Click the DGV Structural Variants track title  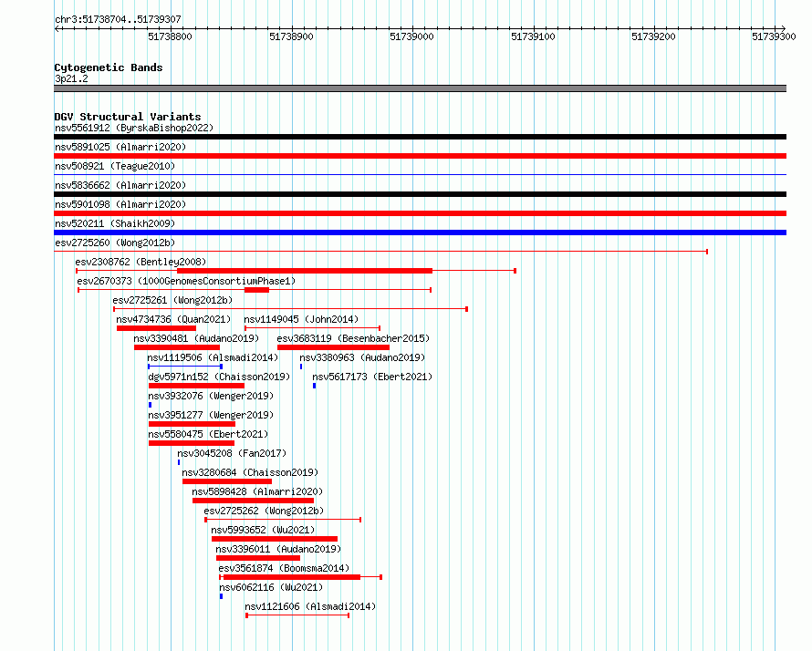pos(128,117)
